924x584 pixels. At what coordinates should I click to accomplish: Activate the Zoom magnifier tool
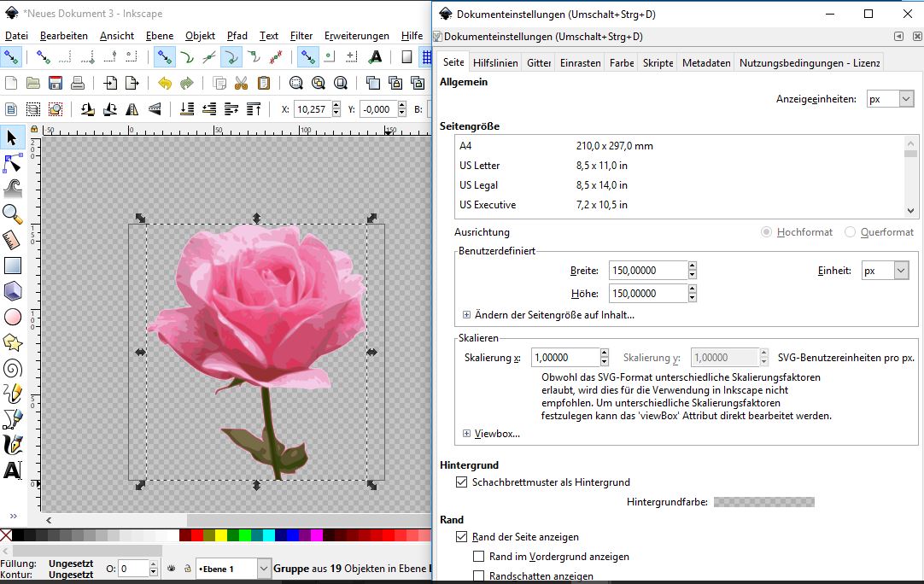pyautogui.click(x=12, y=213)
